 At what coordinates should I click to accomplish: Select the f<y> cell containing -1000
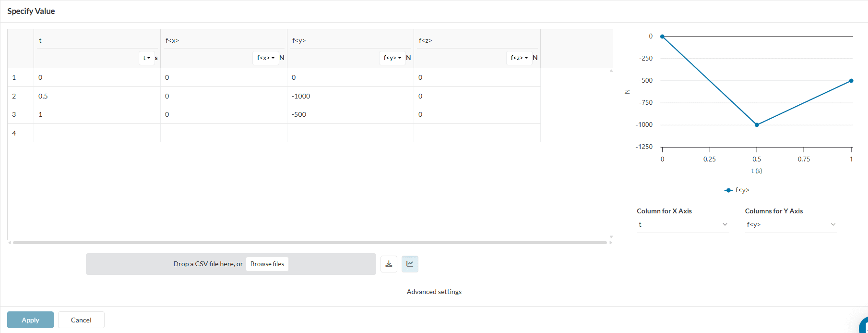pyautogui.click(x=350, y=96)
